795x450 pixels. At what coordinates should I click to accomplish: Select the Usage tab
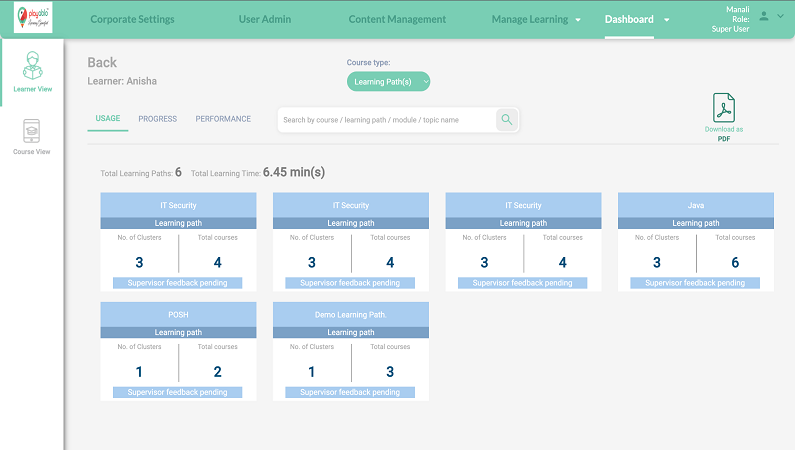pos(108,119)
